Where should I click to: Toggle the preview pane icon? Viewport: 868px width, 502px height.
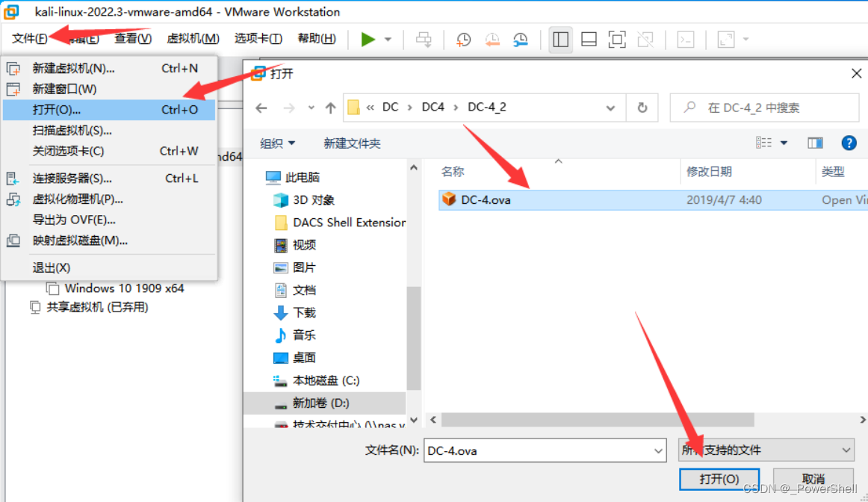pos(815,143)
